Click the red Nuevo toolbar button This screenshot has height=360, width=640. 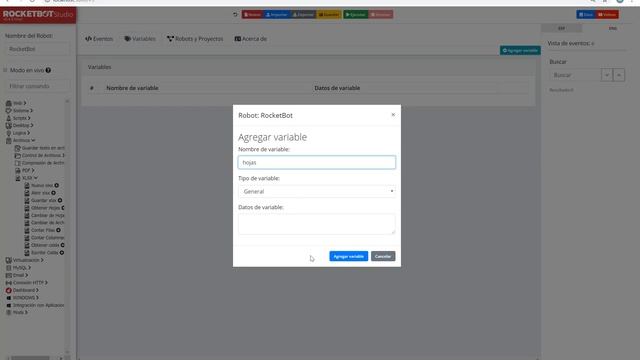pyautogui.click(x=252, y=14)
